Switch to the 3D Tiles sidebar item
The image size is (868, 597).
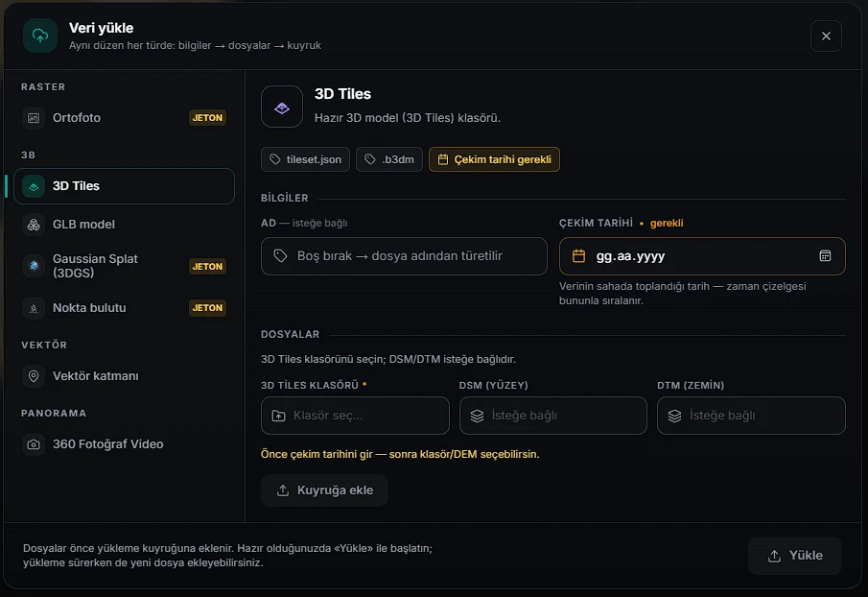point(124,186)
